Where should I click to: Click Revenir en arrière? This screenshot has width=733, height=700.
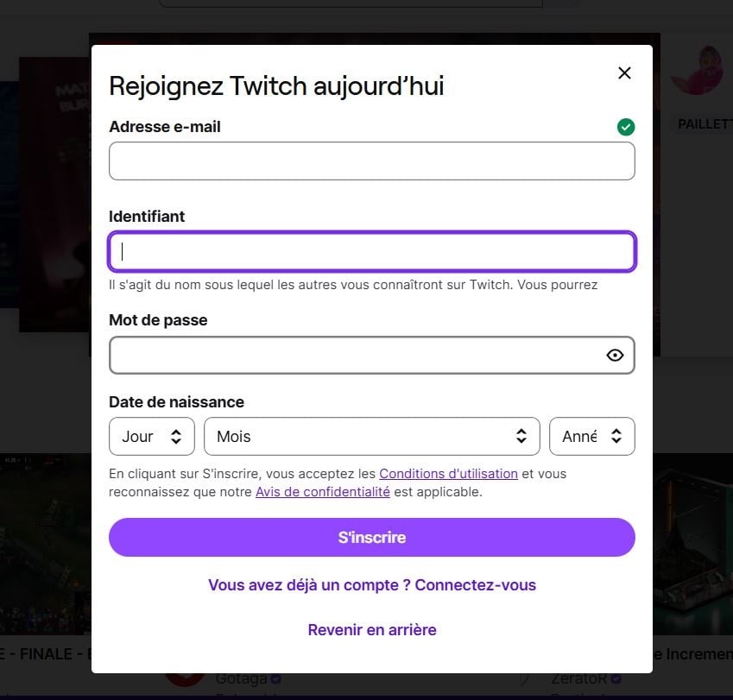pos(372,630)
